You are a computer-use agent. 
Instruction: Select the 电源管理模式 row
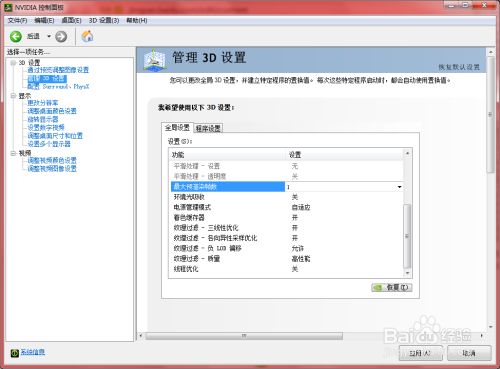287,207
